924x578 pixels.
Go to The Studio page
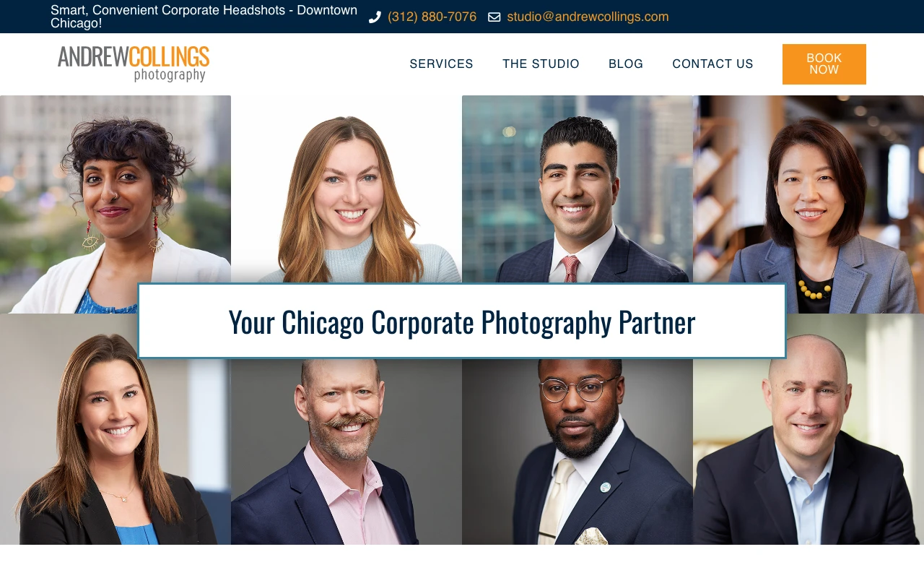(541, 64)
